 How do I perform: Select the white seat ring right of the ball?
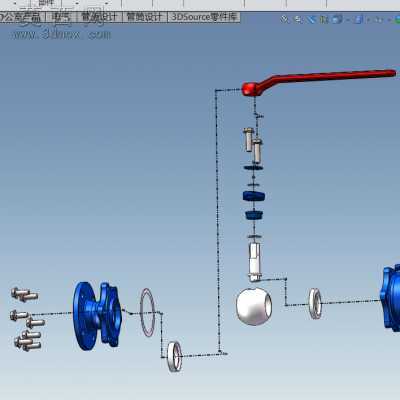tap(315, 304)
